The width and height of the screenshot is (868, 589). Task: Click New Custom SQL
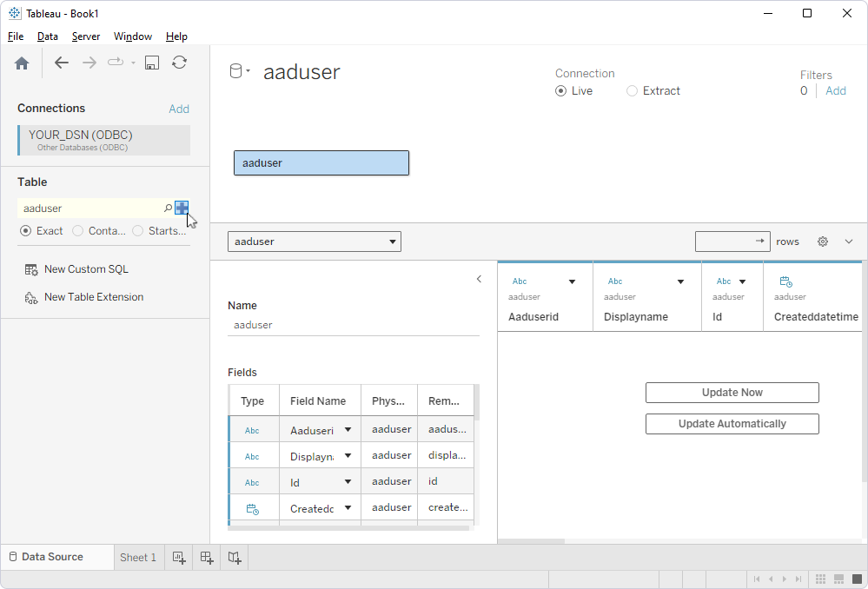84,269
